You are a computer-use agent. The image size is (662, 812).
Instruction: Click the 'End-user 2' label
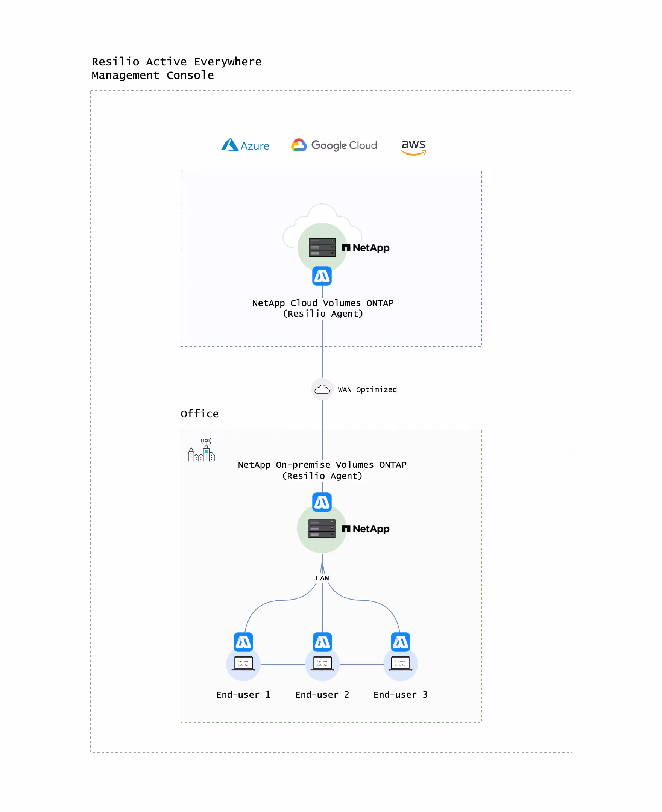(322, 695)
